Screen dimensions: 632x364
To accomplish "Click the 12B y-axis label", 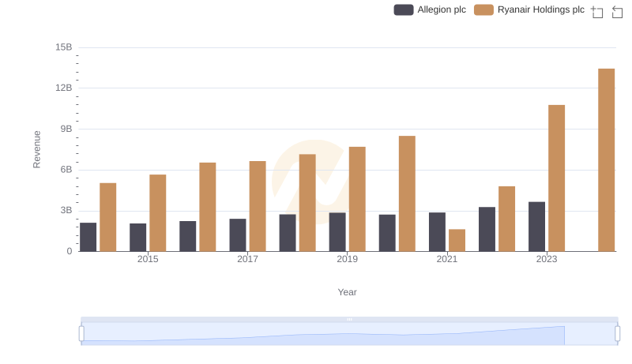I will tap(64, 88).
